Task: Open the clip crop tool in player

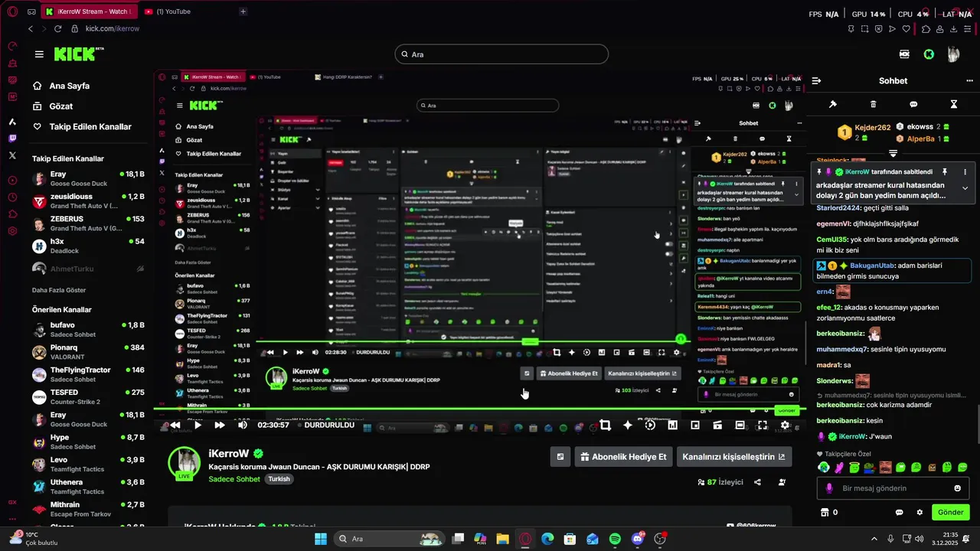Action: (606, 425)
